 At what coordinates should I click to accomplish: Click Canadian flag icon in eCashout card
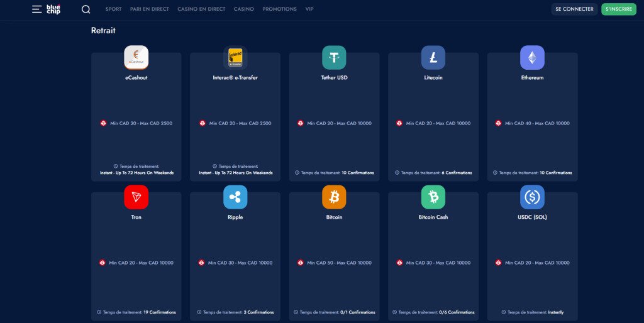click(104, 123)
